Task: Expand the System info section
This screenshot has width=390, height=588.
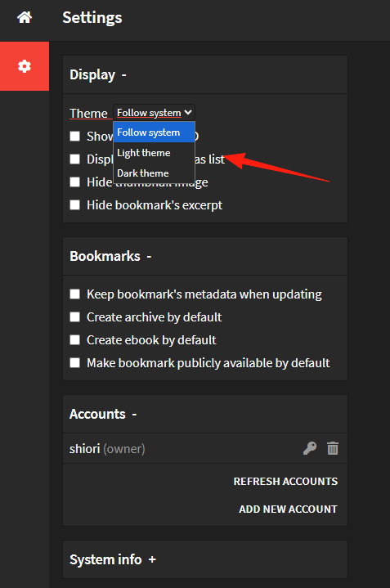Action: point(152,559)
